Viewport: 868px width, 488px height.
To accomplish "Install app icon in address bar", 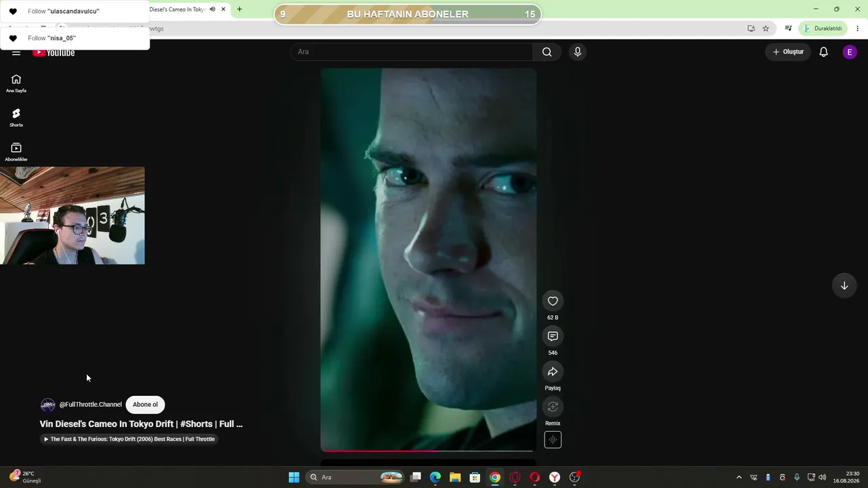I will 751,28.
